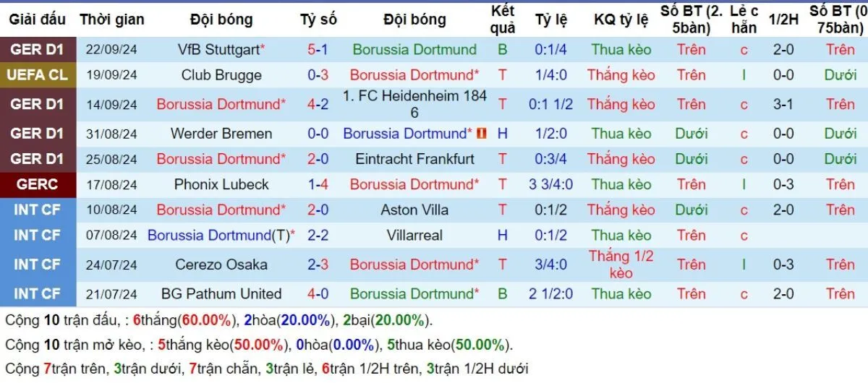
Task: Click the red card icon beside Borussia Dortmund
Action: 480,134
